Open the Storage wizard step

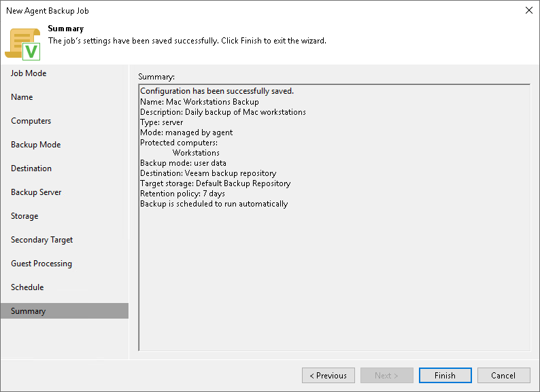pos(24,216)
